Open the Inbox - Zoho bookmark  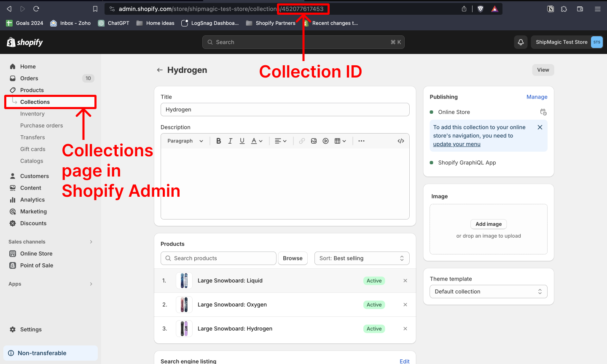[70, 23]
